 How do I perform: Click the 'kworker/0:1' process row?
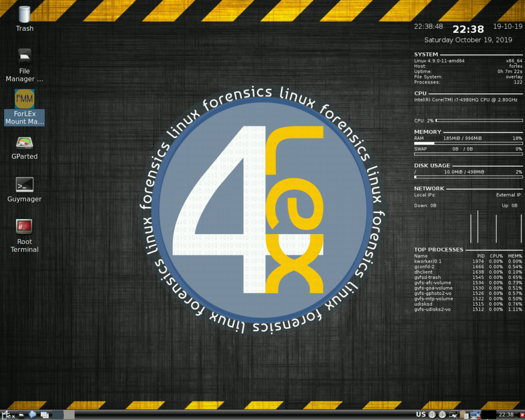pos(468,261)
